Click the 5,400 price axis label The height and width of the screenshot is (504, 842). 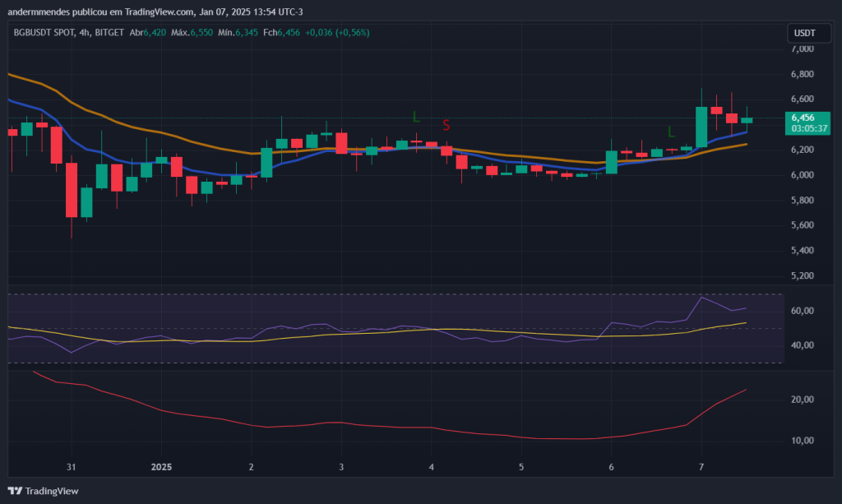(x=803, y=251)
